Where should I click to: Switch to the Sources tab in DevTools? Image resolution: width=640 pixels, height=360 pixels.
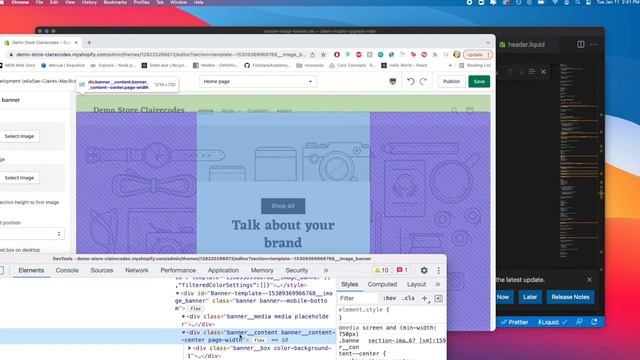pyautogui.click(x=102, y=270)
